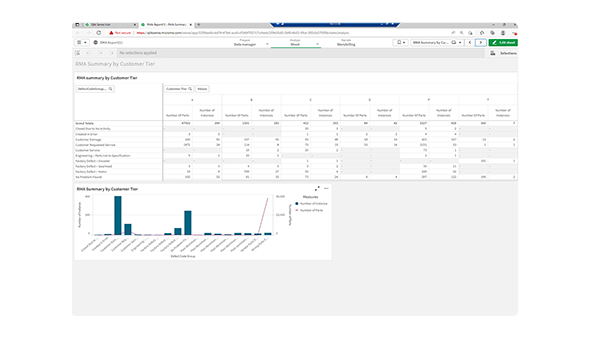Click the Customer Tier dimension button

(179, 89)
